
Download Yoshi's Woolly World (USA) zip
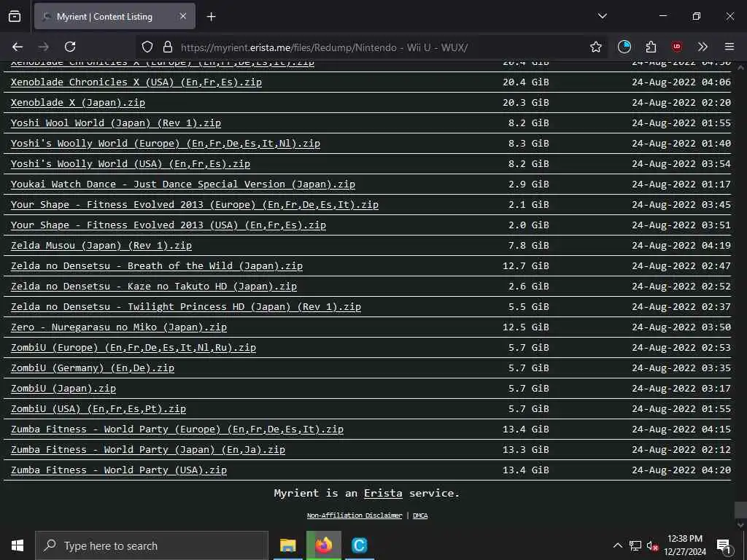click(x=131, y=164)
